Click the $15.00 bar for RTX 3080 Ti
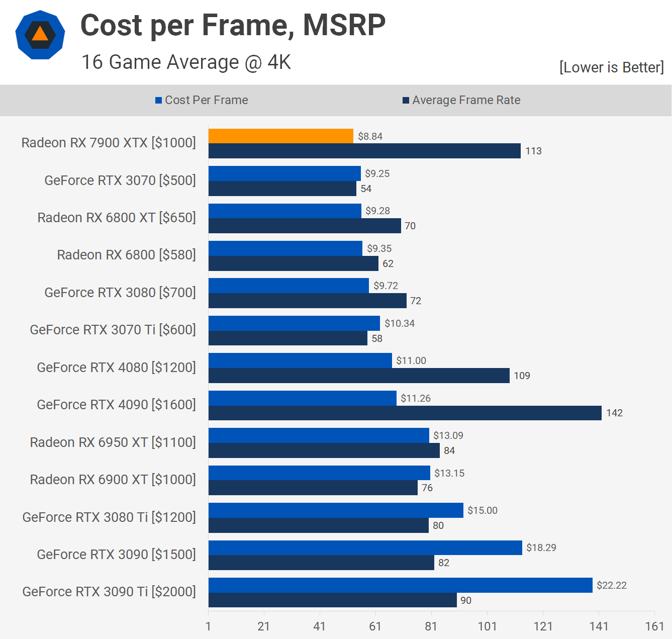Viewport: 672px width, 639px height. click(336, 510)
